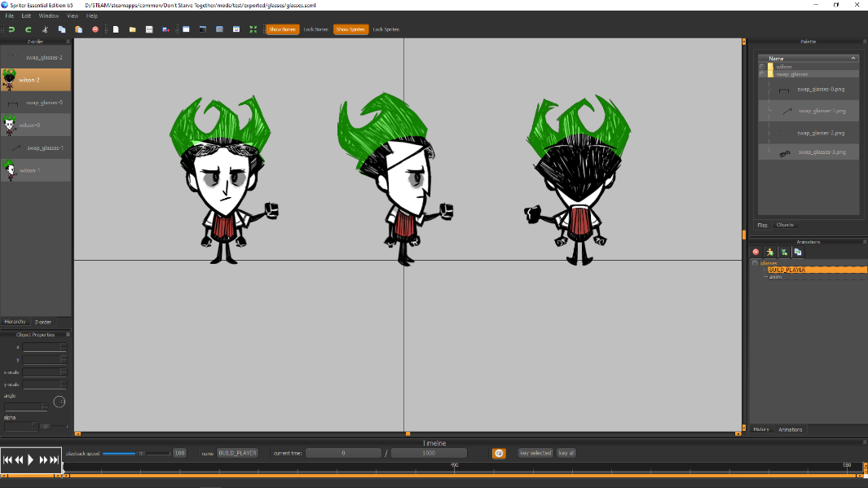Click red delete icon in Animations panel
Viewport: 868px width, 488px height.
click(756, 253)
